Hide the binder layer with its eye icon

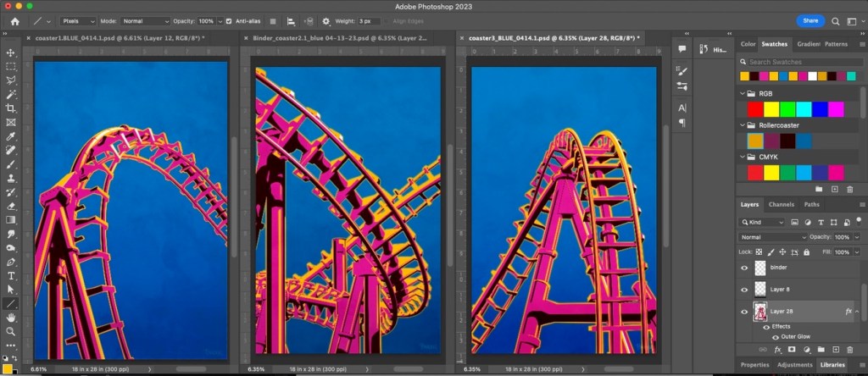point(745,267)
